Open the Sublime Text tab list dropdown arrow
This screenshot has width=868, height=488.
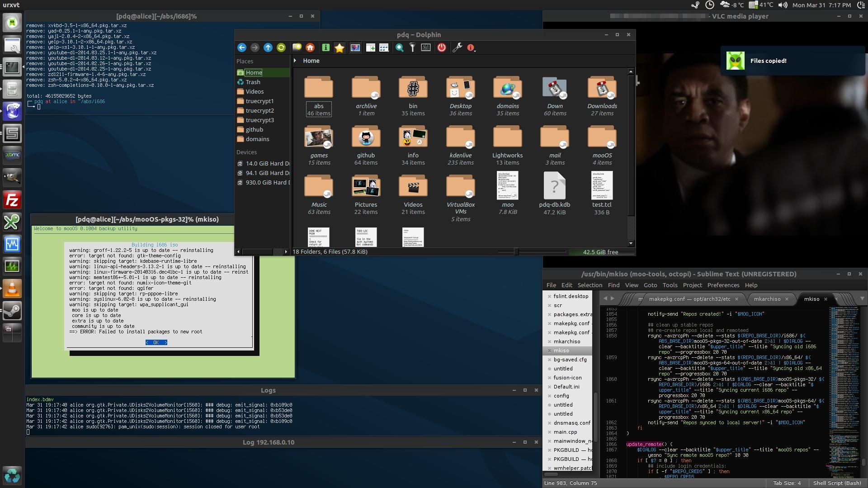(862, 298)
